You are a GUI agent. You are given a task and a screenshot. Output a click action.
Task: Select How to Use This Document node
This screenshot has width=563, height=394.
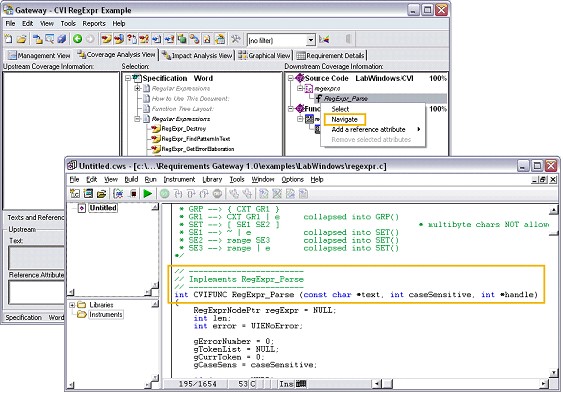tap(190, 98)
